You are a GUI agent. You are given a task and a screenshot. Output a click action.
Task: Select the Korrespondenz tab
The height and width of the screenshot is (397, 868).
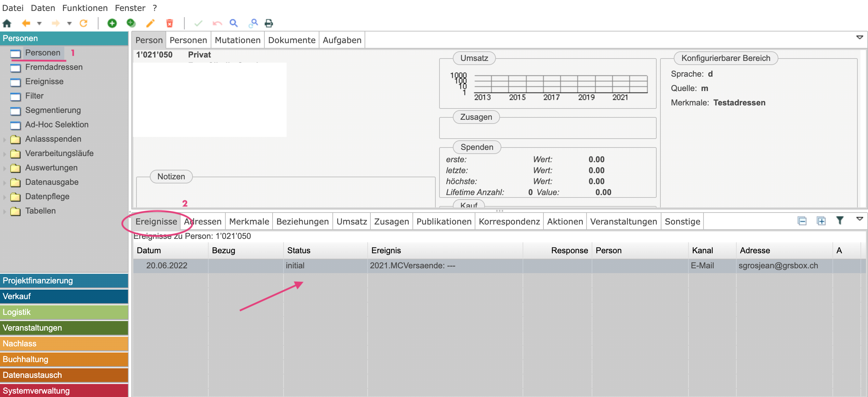(x=509, y=222)
